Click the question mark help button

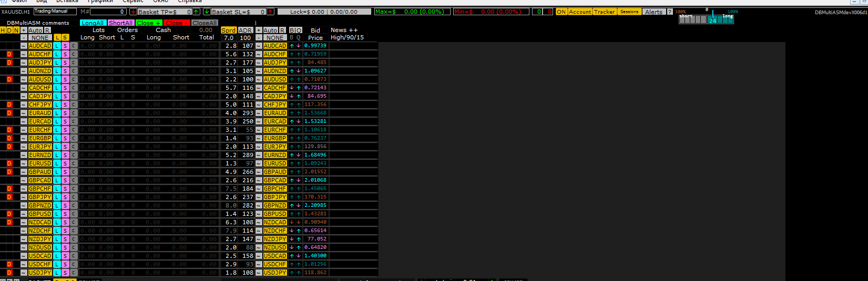670,12
